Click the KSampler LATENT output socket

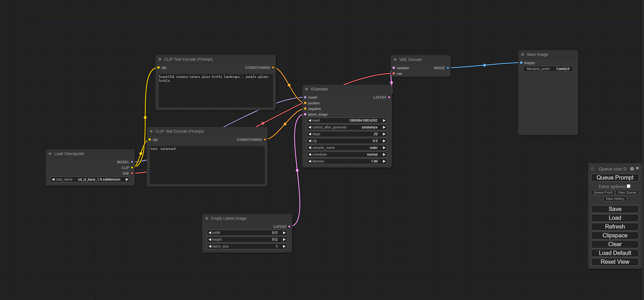(389, 97)
